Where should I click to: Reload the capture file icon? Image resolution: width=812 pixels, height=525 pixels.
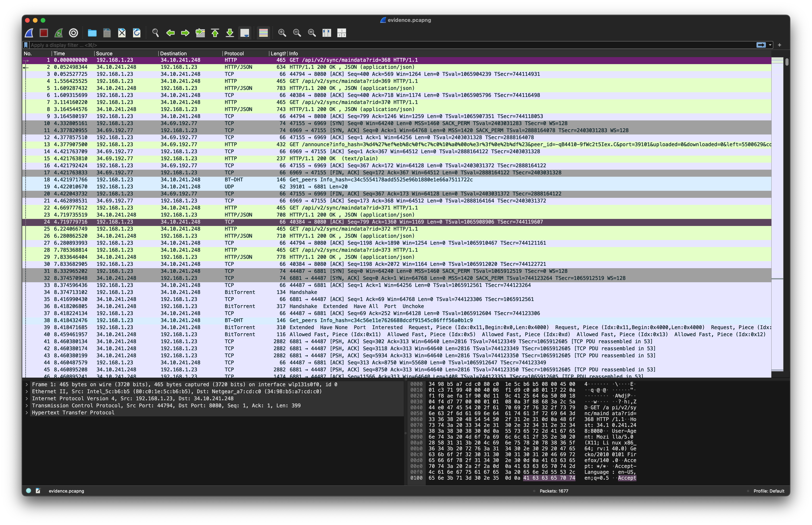pos(137,33)
